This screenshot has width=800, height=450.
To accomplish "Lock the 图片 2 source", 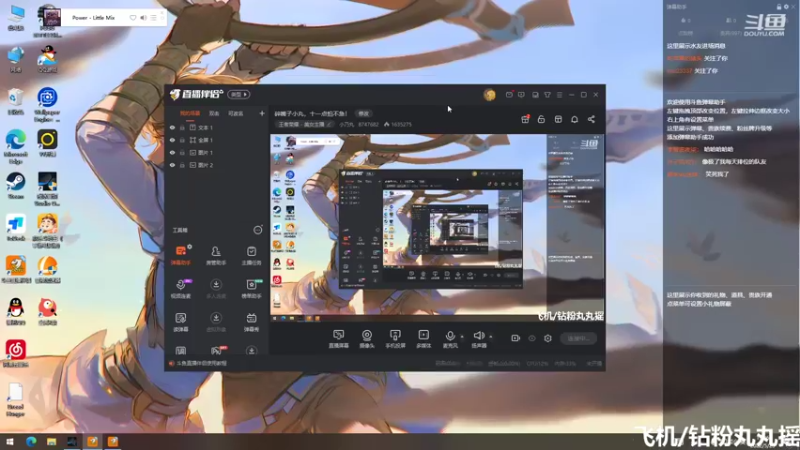I will [x=182, y=165].
